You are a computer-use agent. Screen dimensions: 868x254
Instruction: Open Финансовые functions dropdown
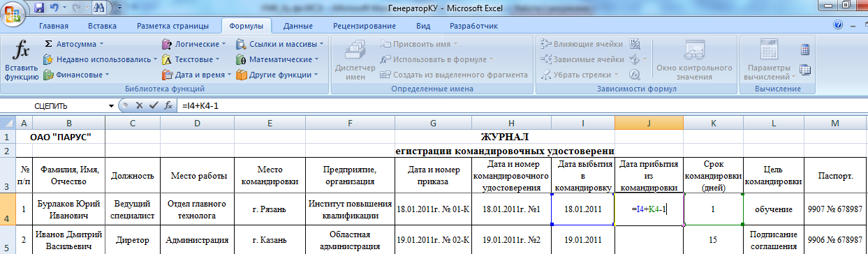tap(76, 75)
